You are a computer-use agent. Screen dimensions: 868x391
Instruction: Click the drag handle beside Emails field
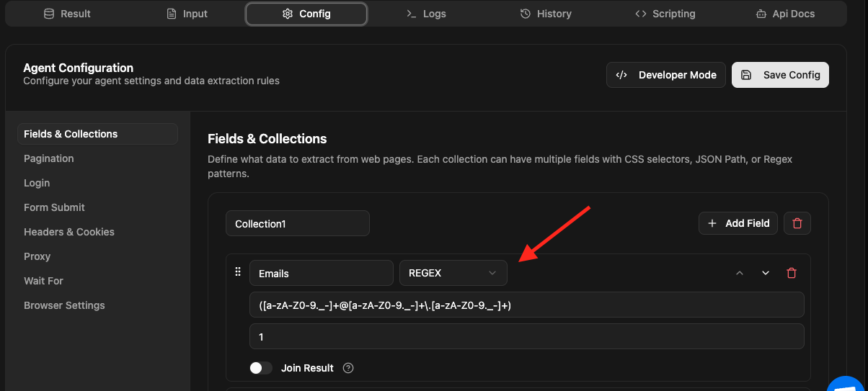pyautogui.click(x=238, y=272)
